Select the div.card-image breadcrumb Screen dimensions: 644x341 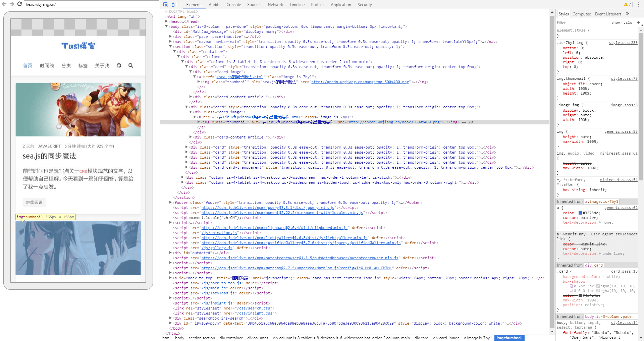point(446,338)
